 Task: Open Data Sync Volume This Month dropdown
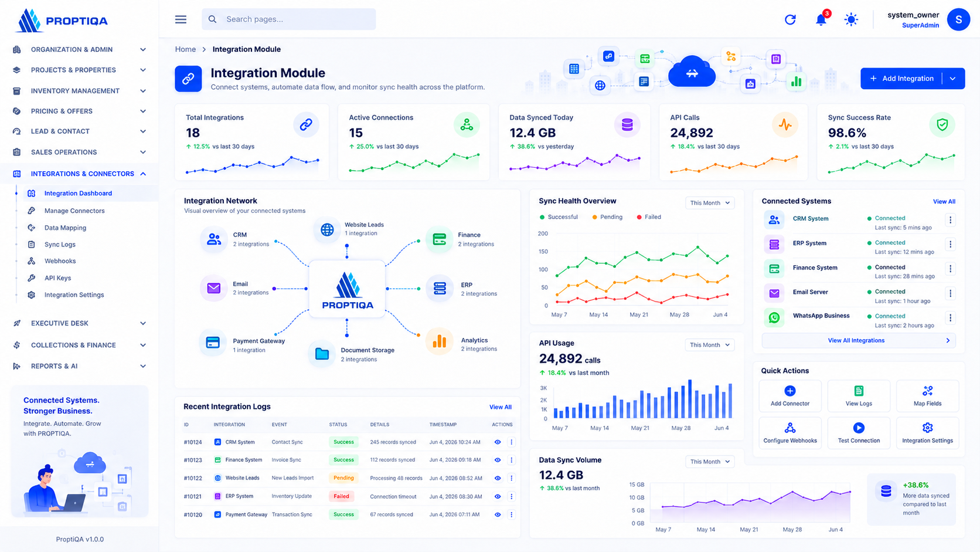pyautogui.click(x=710, y=462)
